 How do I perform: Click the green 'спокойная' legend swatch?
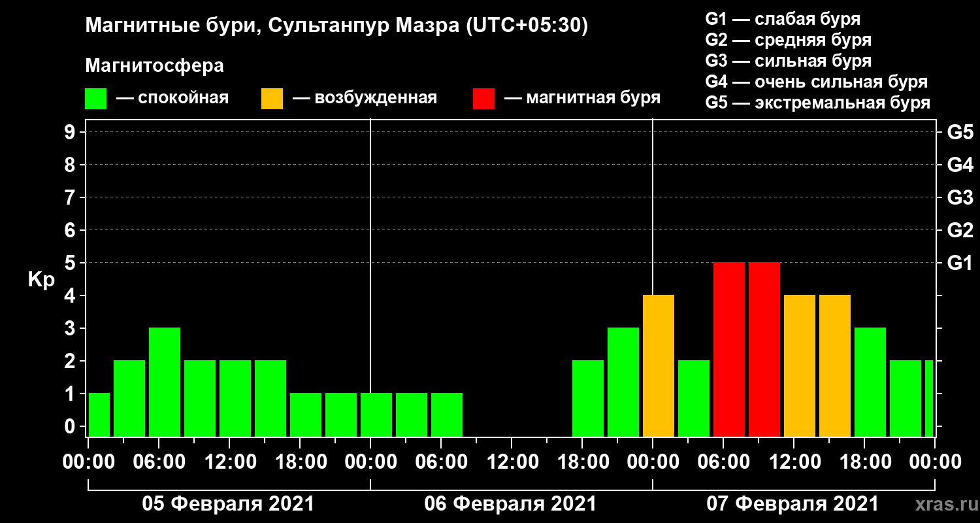coord(95,99)
